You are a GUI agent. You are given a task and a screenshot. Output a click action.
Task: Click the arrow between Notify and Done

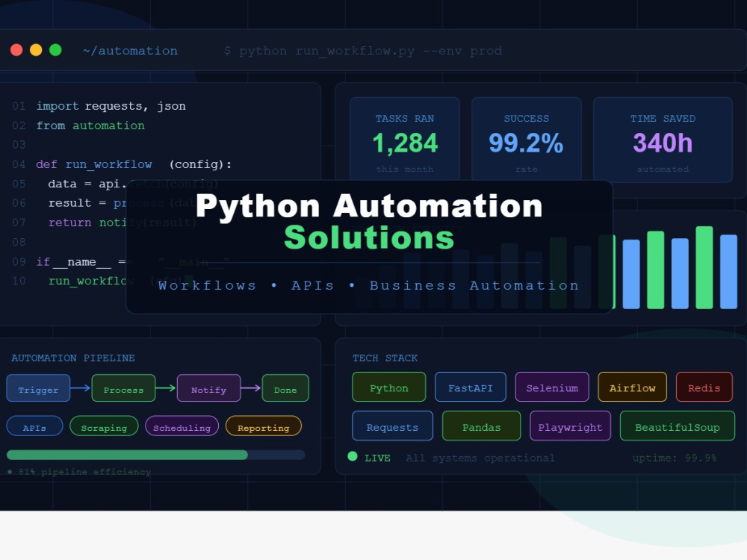(x=251, y=388)
